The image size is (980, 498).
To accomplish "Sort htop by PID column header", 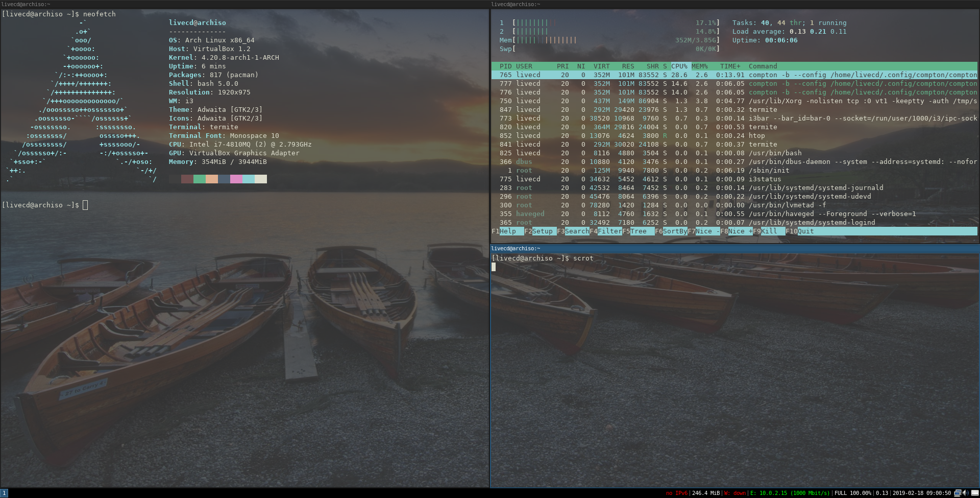I will (x=505, y=66).
